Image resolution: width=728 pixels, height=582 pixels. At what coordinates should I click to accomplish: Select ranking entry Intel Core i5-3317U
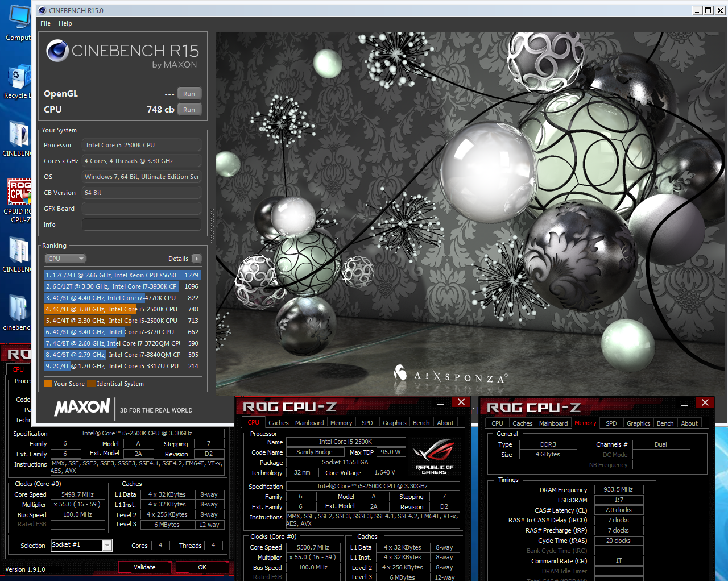pyautogui.click(x=122, y=366)
